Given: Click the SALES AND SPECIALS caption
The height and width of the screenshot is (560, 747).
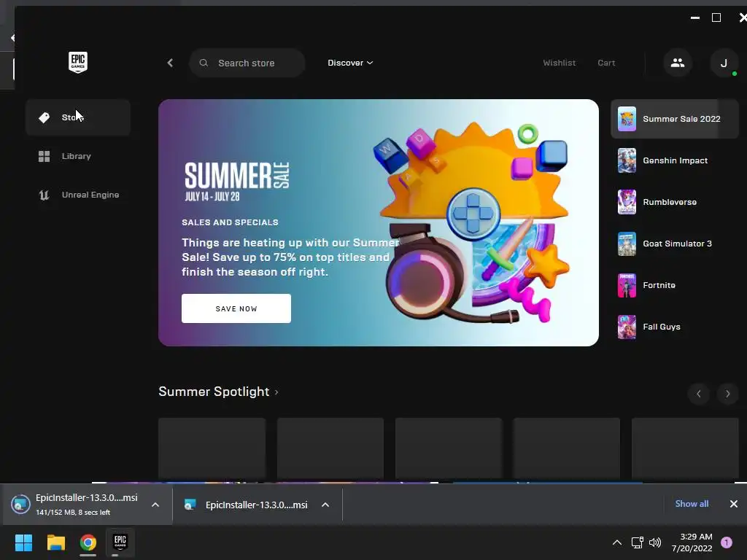Looking at the screenshot, I should coord(230,222).
